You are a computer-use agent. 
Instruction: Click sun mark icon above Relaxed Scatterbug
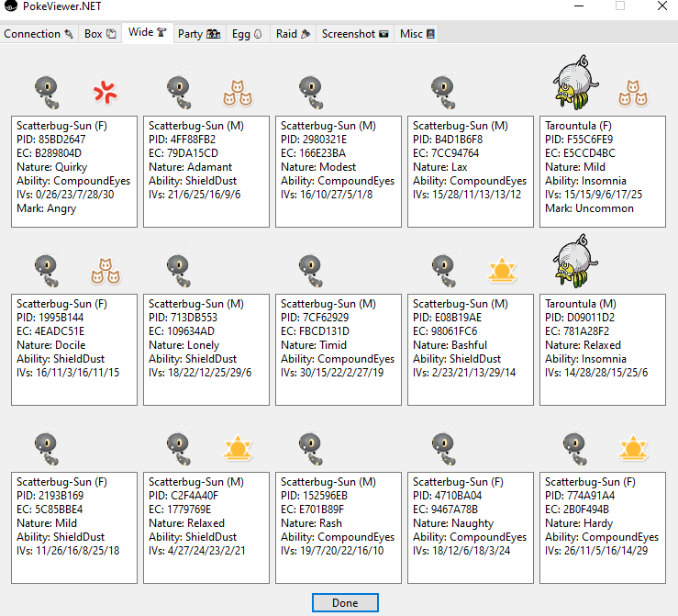click(x=238, y=448)
